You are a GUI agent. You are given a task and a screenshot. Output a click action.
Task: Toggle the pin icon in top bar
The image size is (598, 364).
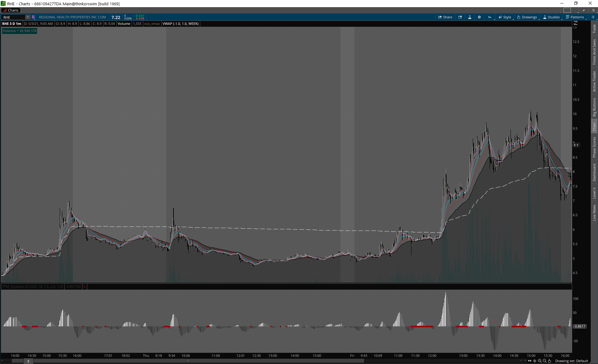[x=584, y=10]
